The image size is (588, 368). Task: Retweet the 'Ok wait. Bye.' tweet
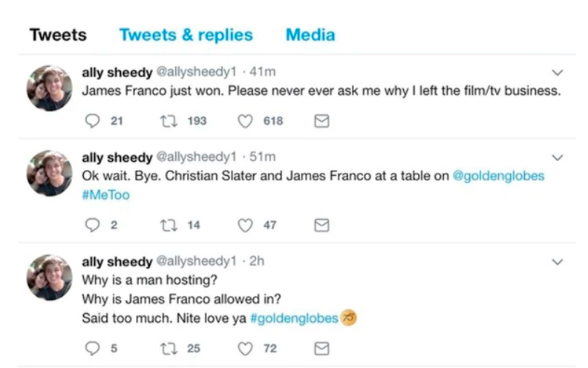168,226
